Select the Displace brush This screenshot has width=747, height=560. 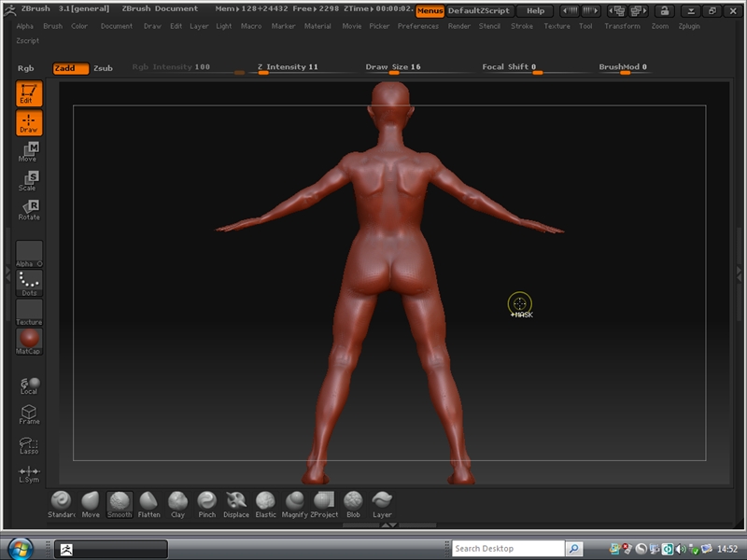pyautogui.click(x=236, y=505)
